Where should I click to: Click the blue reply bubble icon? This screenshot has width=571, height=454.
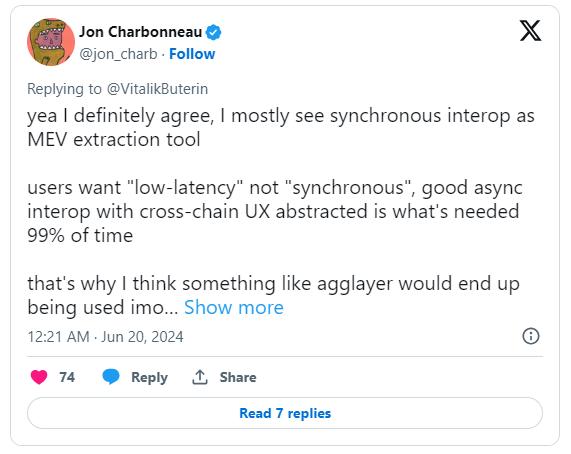[x=111, y=376]
